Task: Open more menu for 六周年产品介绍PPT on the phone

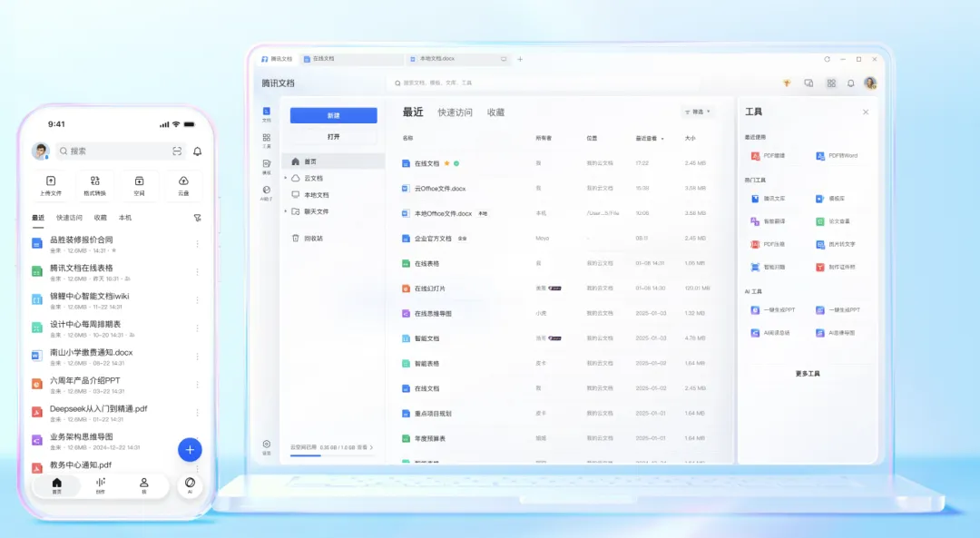Action: 198,385
